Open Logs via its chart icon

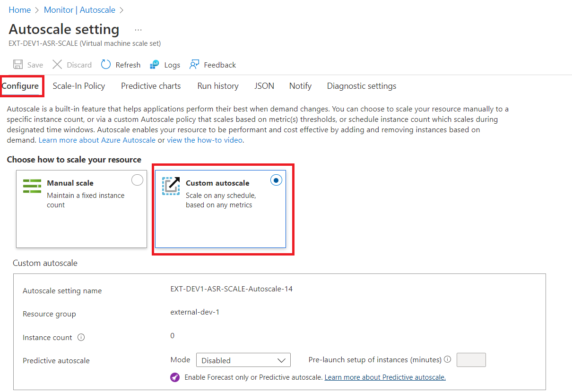coord(155,65)
